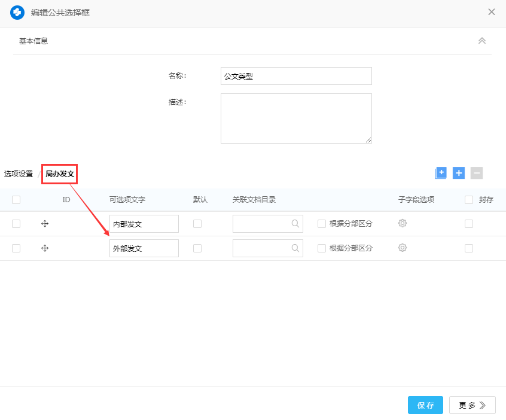Viewport: 506px width, 420px height.
Task: Enable 根据分部区分 for 外部发文 row
Action: pyautogui.click(x=322, y=248)
